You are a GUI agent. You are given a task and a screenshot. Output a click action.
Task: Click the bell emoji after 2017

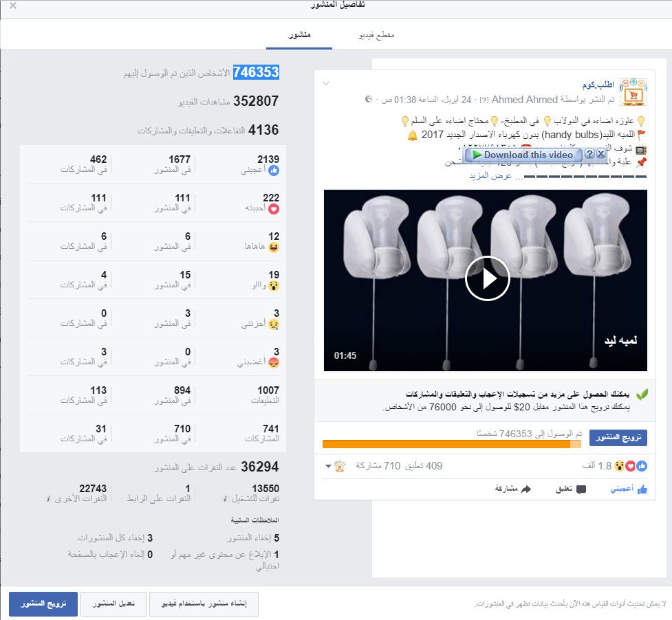412,135
